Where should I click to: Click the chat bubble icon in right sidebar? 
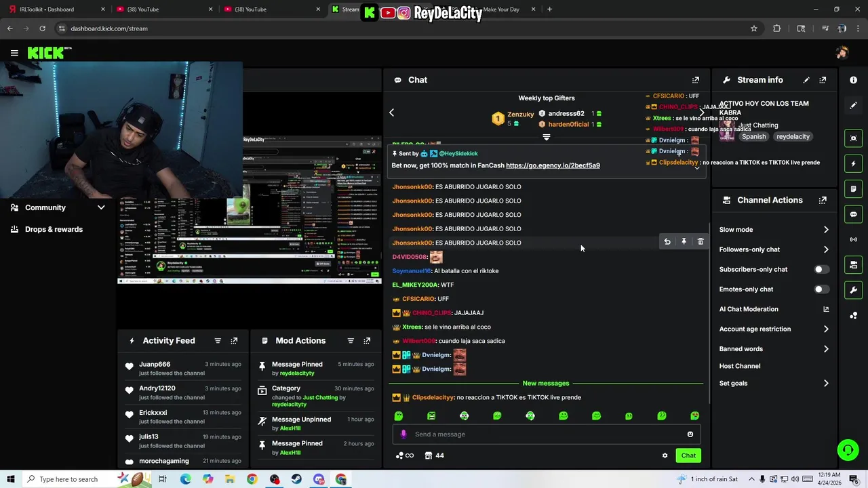pos(853,214)
